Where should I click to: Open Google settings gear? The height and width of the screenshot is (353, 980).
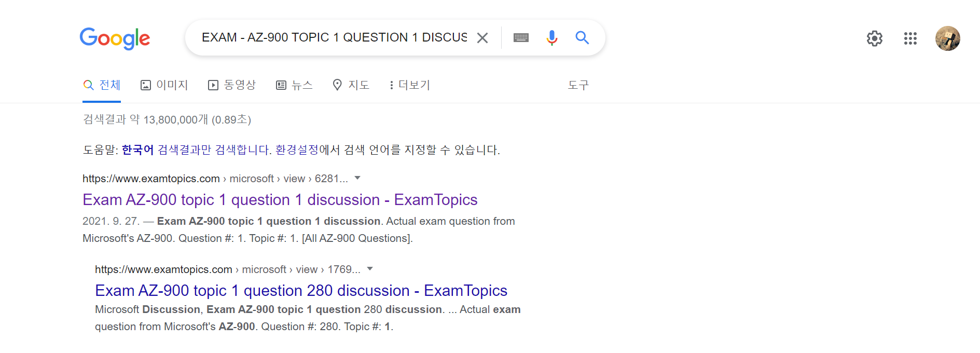coord(875,38)
